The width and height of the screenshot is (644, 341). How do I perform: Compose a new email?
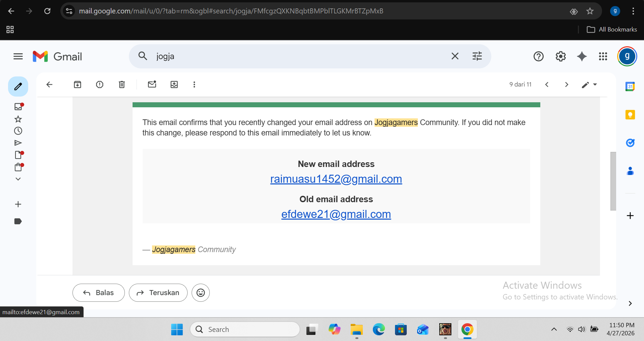[18, 87]
